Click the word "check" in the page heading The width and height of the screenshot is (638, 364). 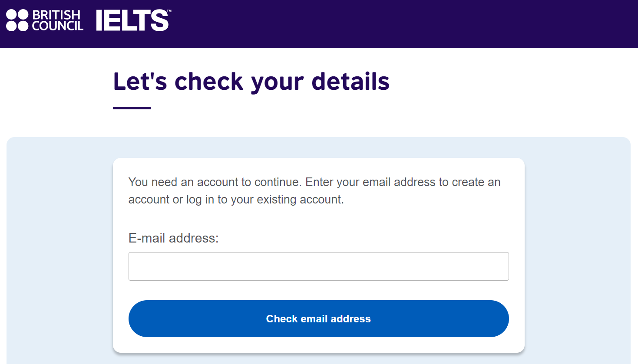click(x=208, y=82)
